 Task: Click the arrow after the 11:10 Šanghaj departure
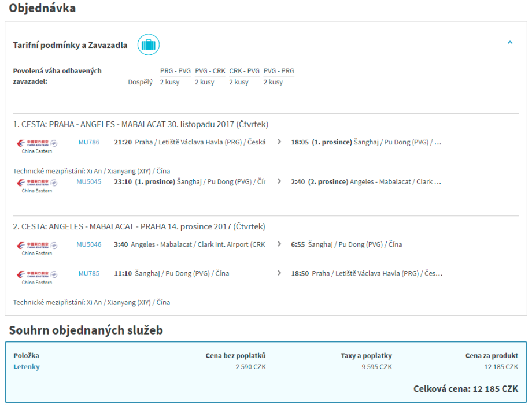pyautogui.click(x=279, y=273)
